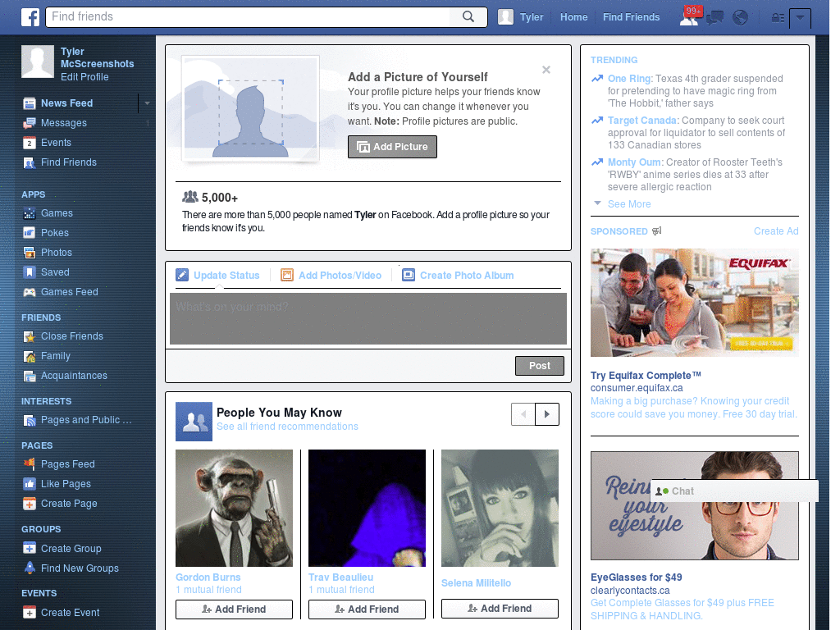The image size is (840, 630).
Task: Click the Pokes app icon
Action: pos(30,233)
